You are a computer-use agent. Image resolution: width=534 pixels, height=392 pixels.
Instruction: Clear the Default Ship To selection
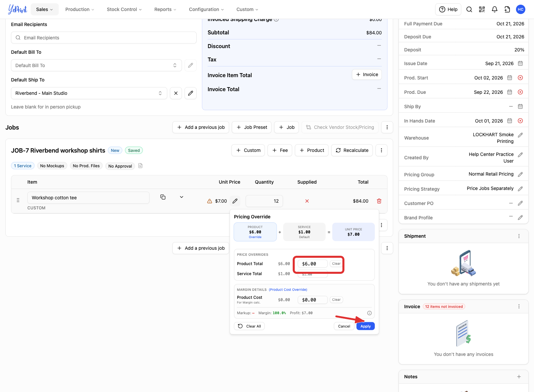[x=176, y=93]
